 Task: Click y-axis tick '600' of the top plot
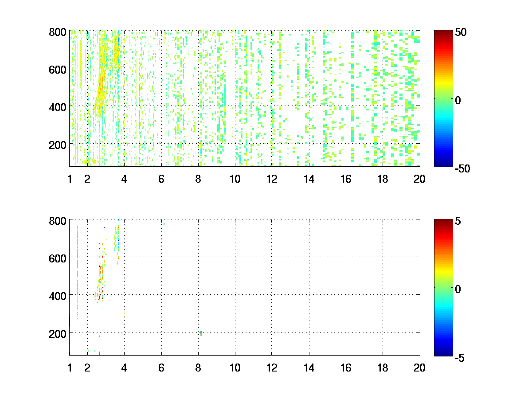(58, 69)
